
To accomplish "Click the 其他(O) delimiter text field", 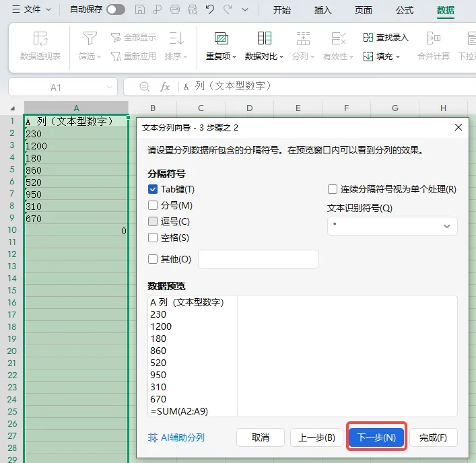I will tap(259, 259).
